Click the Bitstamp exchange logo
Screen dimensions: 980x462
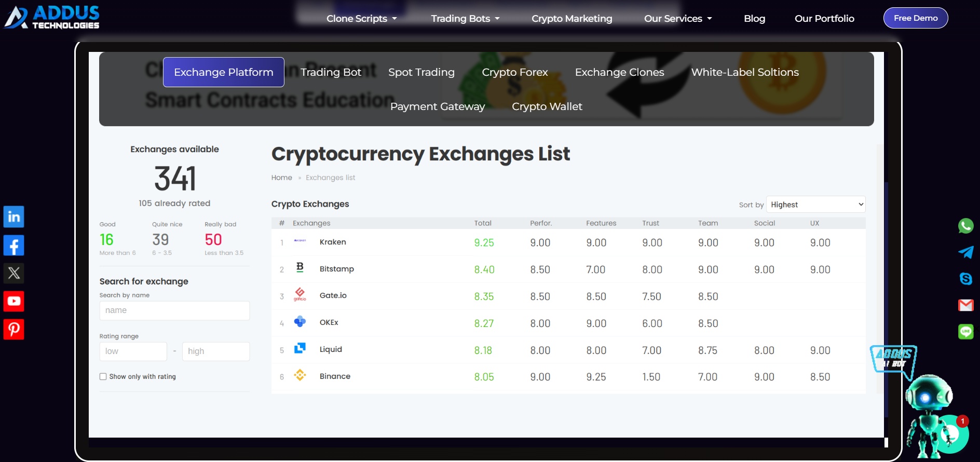pyautogui.click(x=300, y=267)
